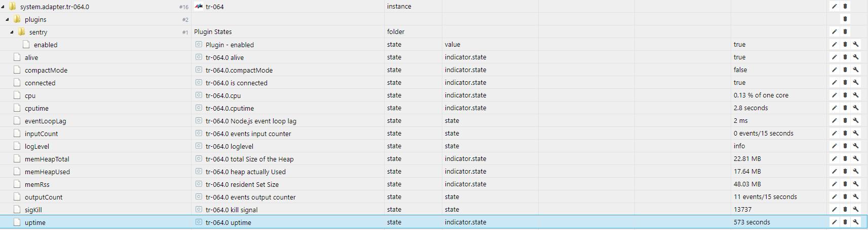Viewport: 868px width, 230px height.
Task: Edit the alive state with pencil icon
Action: click(834, 57)
